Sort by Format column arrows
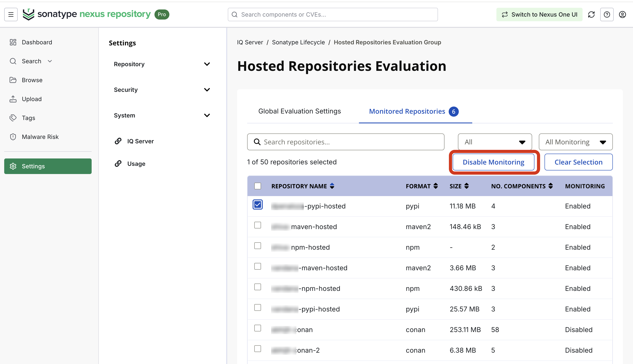 coord(435,186)
